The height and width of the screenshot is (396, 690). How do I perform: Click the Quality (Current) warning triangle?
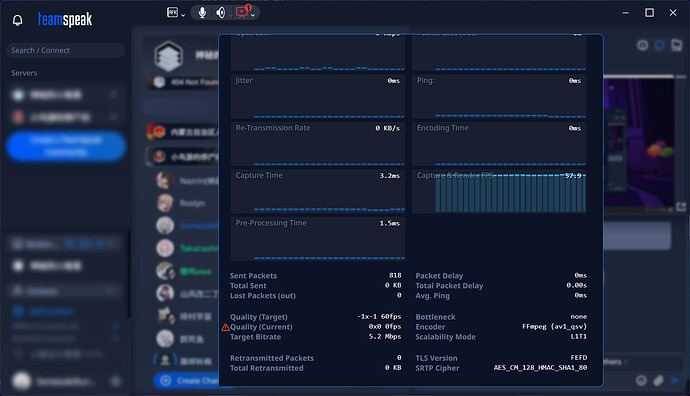225,327
